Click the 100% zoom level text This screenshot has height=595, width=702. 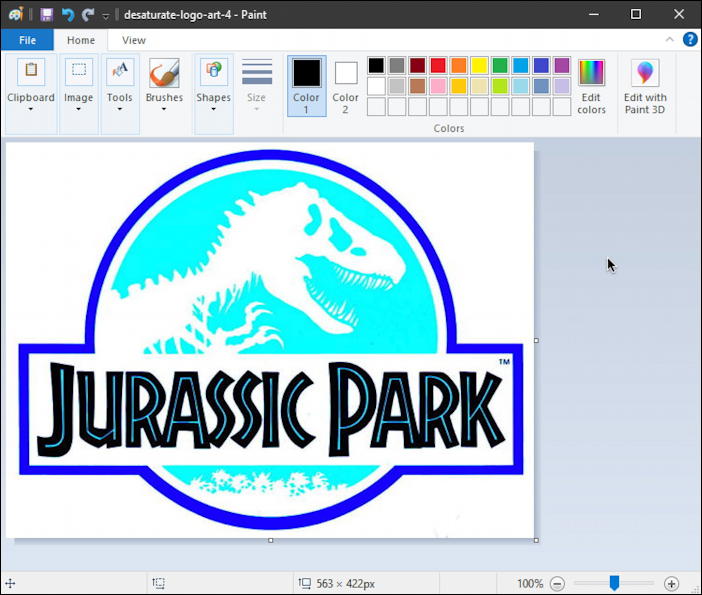click(x=530, y=583)
